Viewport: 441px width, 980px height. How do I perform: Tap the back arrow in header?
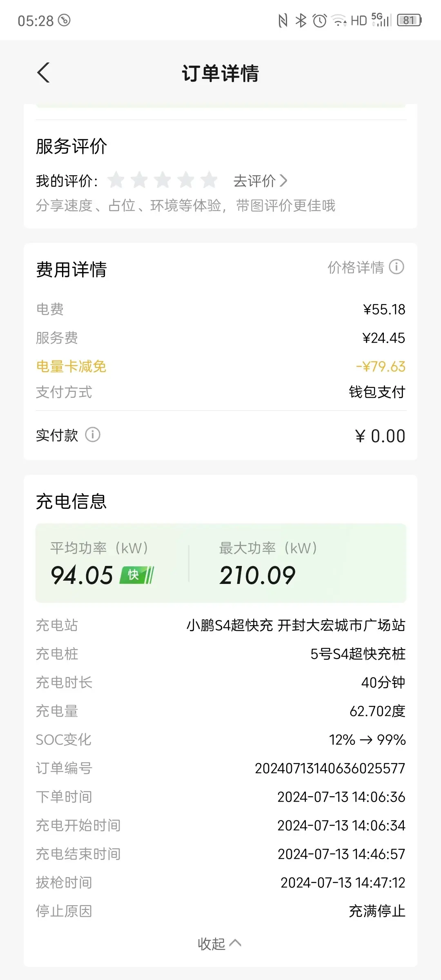44,73
